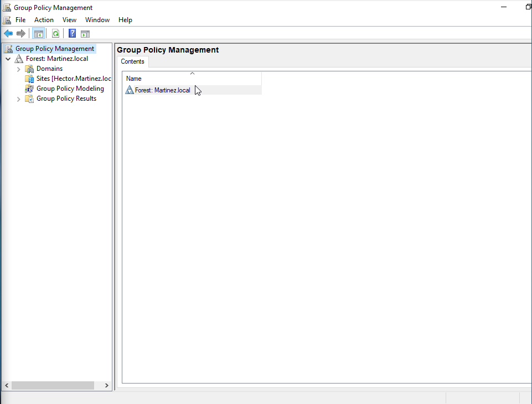Click the horizontal scrollbar right arrow
The image size is (532, 404).
(x=106, y=385)
